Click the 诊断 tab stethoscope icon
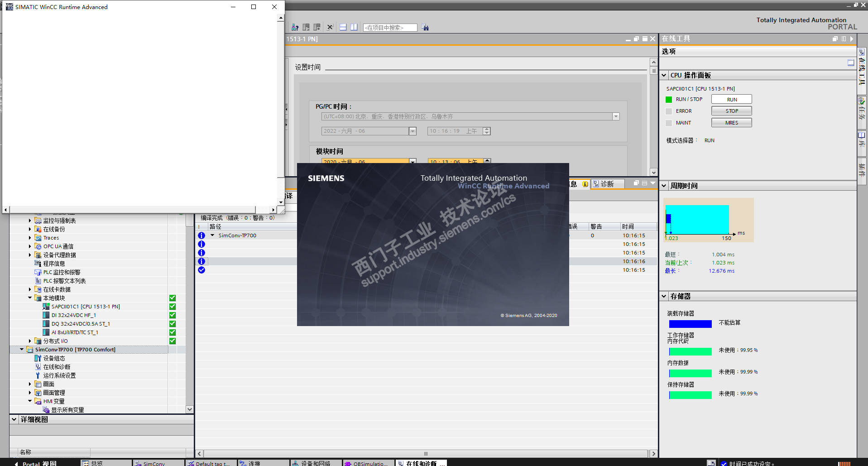The height and width of the screenshot is (466, 868). (596, 184)
